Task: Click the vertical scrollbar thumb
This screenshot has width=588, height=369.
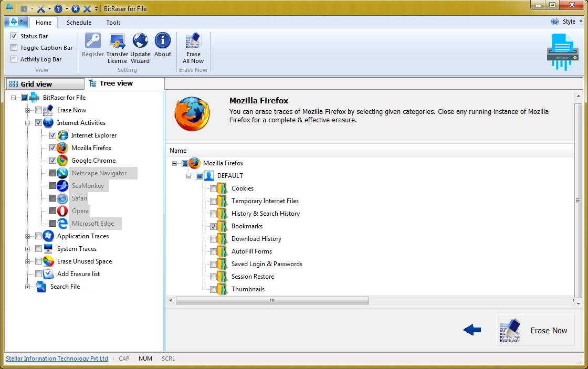Action: point(578,200)
